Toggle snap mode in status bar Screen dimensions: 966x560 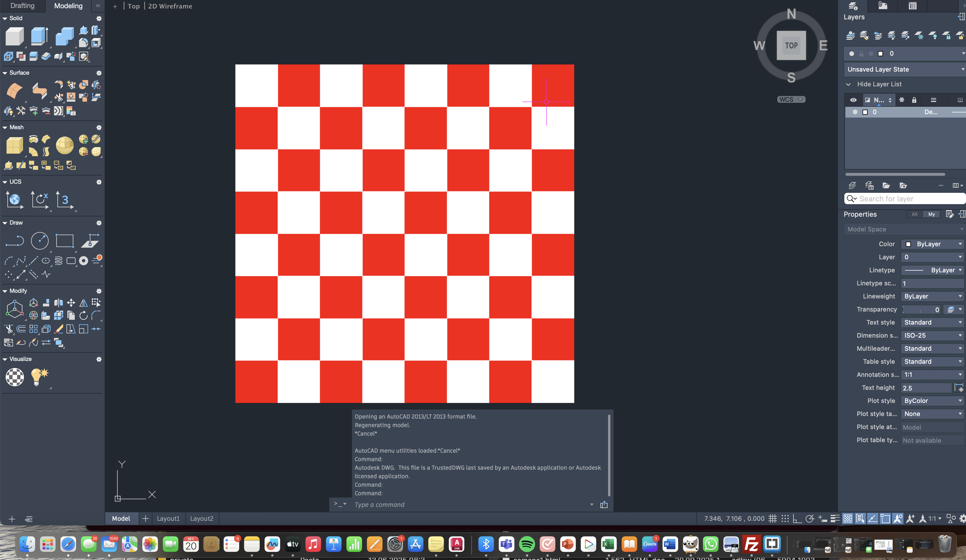pos(785,519)
